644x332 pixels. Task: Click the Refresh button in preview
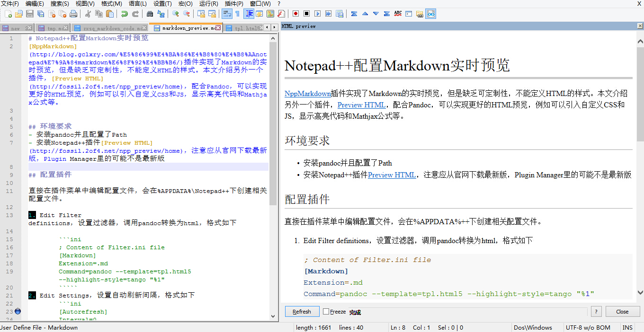click(302, 312)
